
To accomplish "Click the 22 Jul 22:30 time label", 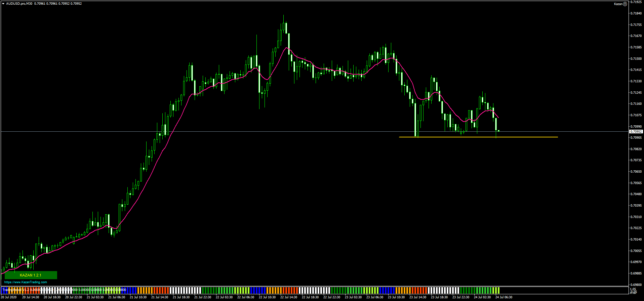I will 332,297.
